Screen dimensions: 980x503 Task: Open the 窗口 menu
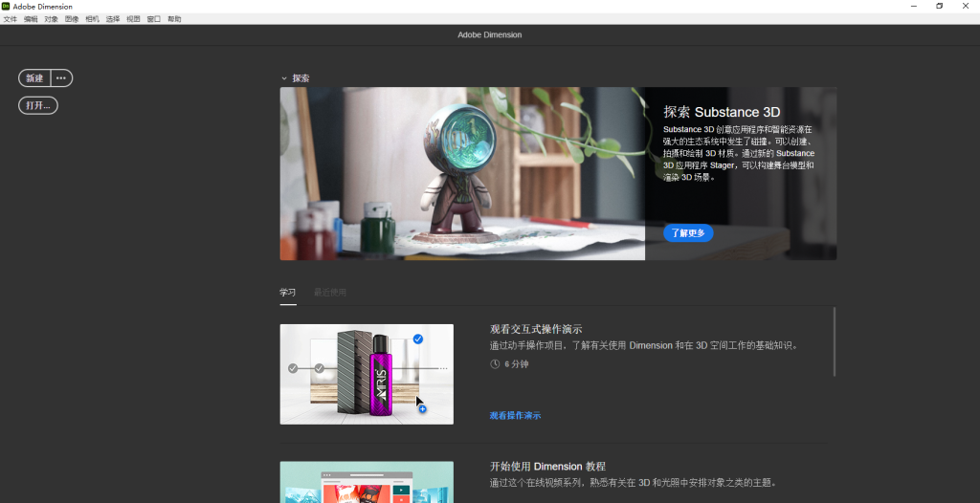click(x=154, y=19)
